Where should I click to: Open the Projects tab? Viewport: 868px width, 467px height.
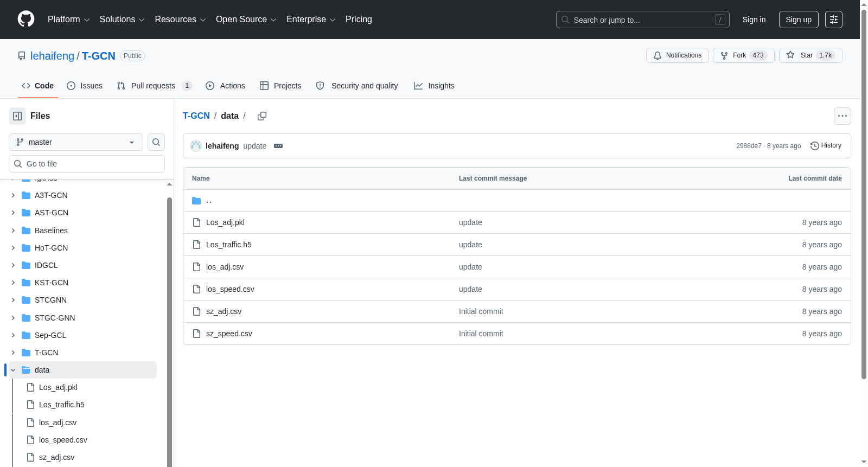280,86
